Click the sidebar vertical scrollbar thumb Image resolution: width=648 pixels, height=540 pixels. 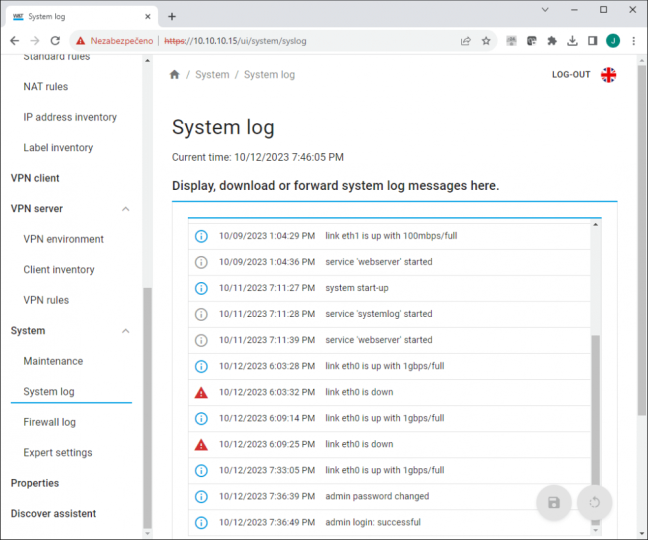(x=147, y=407)
